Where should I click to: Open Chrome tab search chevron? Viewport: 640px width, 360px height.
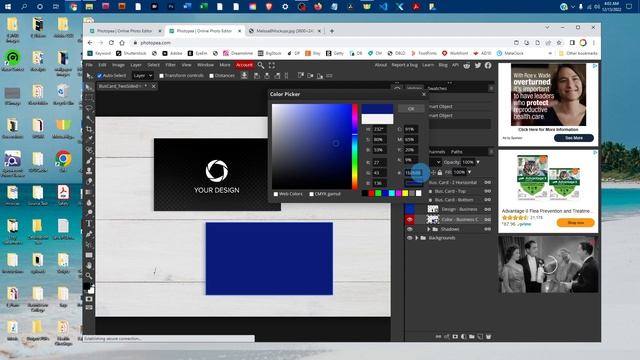coord(547,27)
